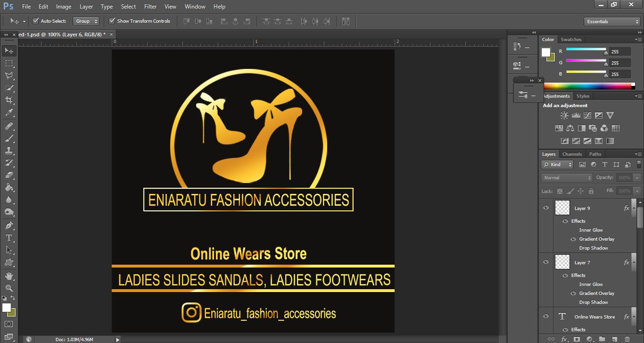Filter layers by type layers
This screenshot has height=343, width=644.
tap(605, 165)
